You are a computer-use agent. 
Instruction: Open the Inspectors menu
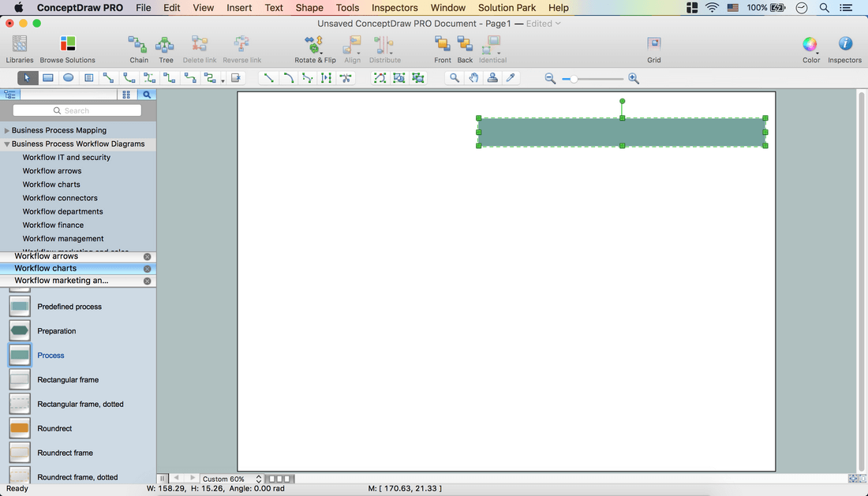coord(395,8)
